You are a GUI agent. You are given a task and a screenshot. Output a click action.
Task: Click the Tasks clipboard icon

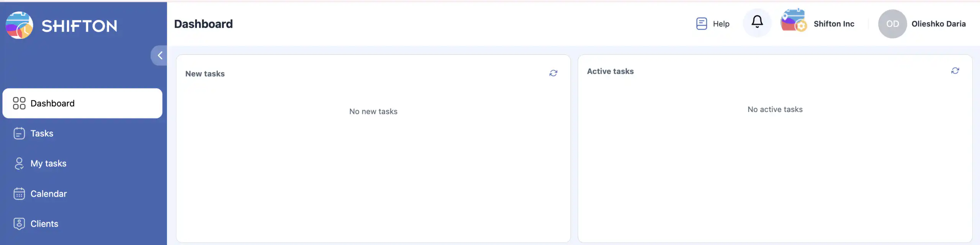19,133
